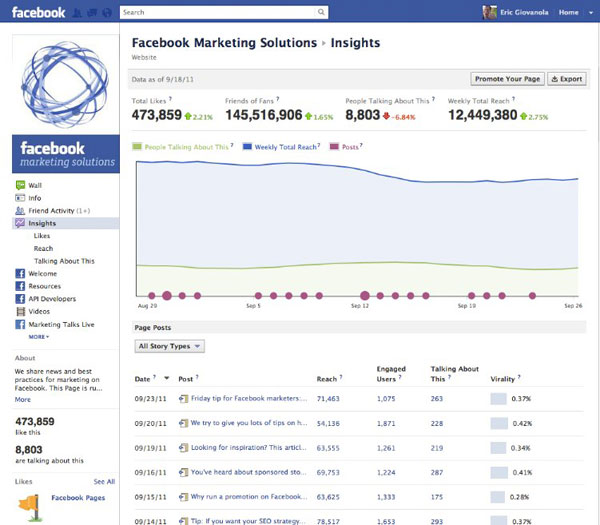Open the messages icon in header
The image size is (600, 525).
[x=92, y=13]
